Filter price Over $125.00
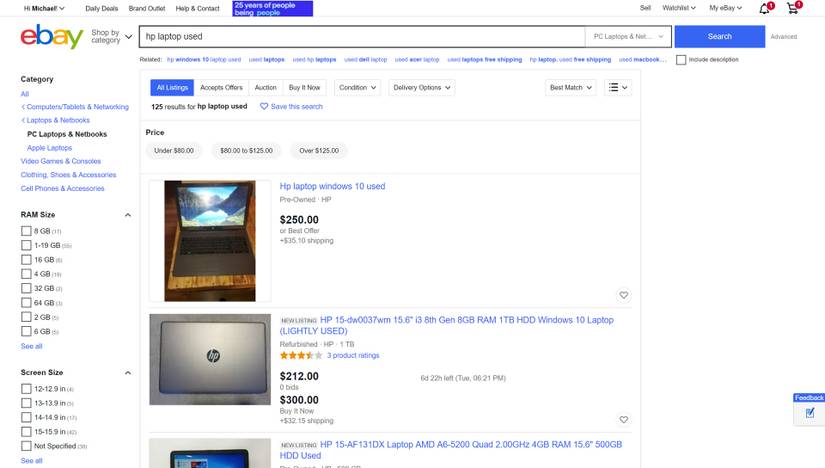Image resolution: width=825 pixels, height=468 pixels. [x=319, y=151]
